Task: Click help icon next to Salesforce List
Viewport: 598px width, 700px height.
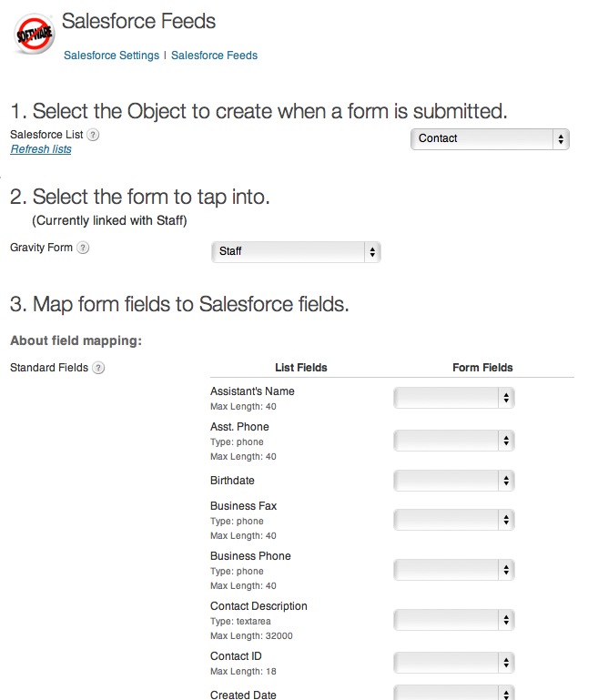Action: tap(93, 135)
